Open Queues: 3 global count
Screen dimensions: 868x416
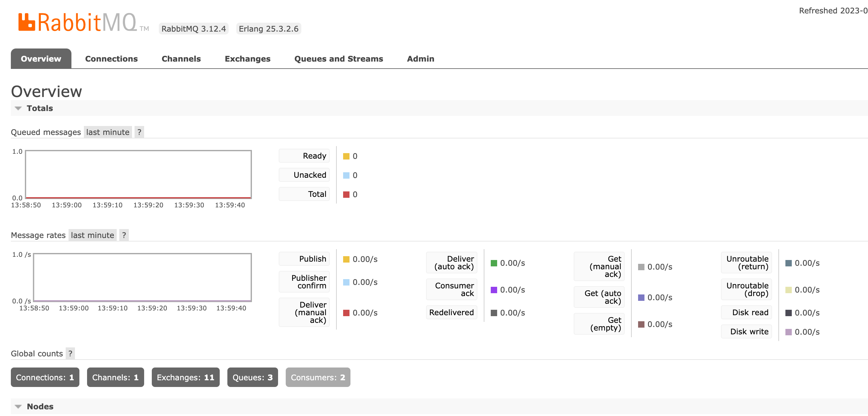[x=252, y=377]
